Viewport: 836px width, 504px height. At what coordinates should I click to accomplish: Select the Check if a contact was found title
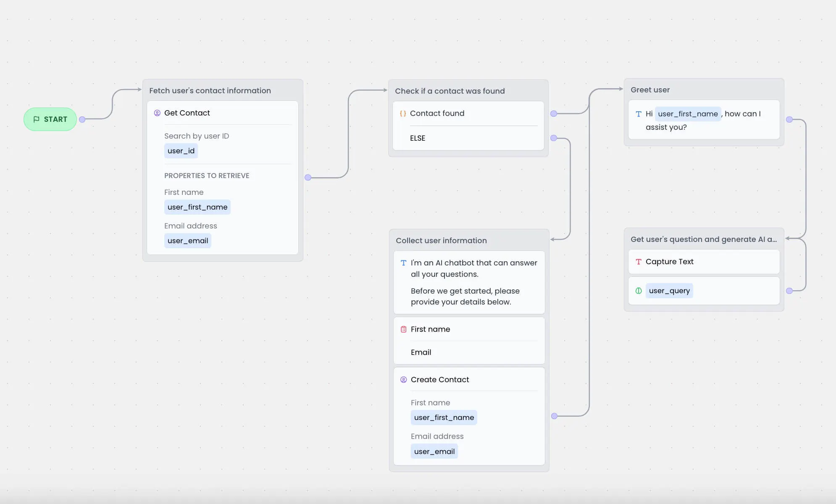(450, 91)
